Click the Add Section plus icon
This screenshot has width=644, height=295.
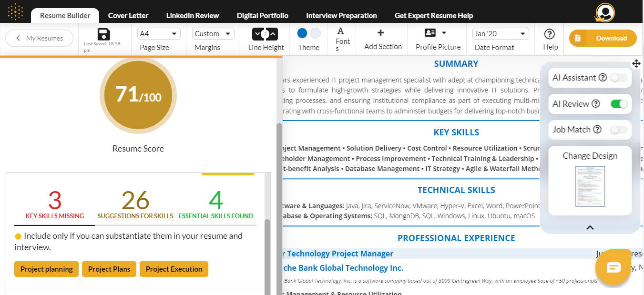tap(380, 33)
